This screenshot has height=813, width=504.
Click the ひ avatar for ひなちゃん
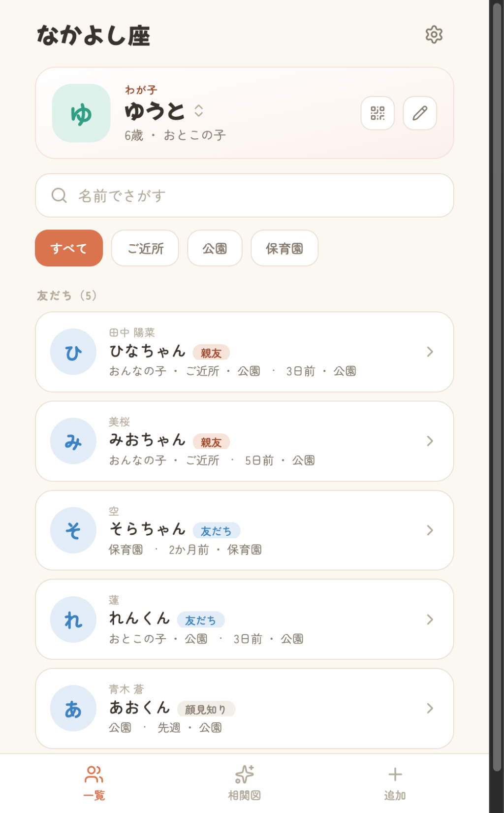click(73, 352)
